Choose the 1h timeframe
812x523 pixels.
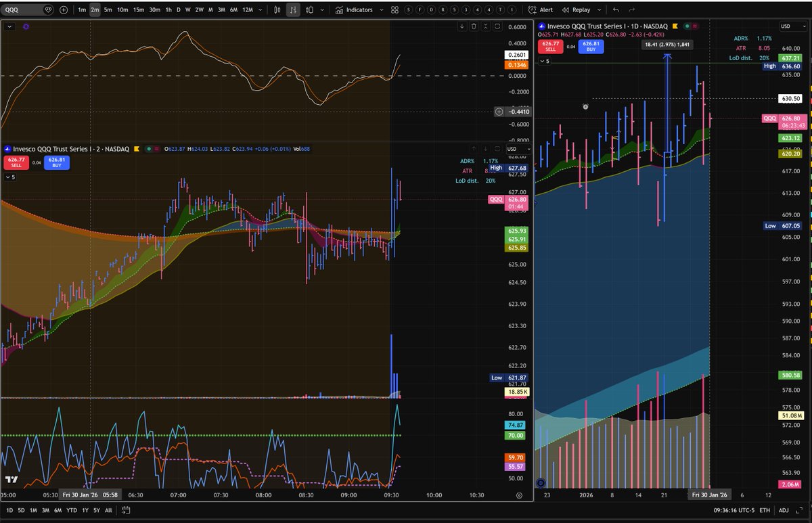click(x=168, y=10)
